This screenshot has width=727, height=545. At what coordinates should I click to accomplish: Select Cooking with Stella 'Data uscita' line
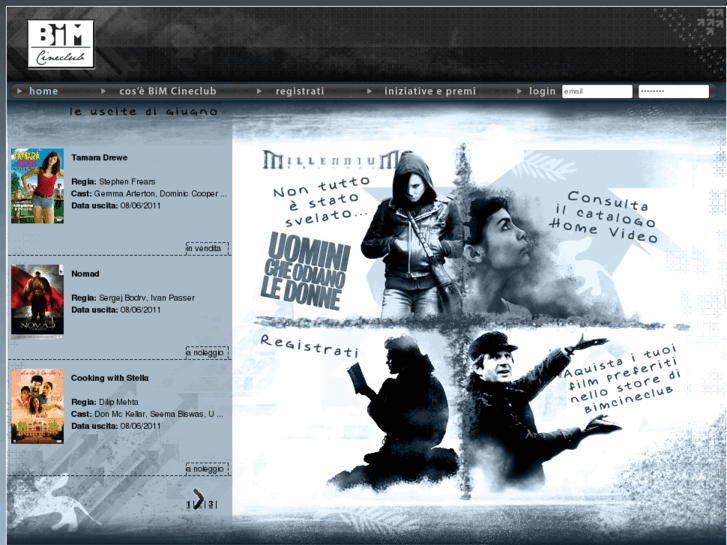tap(116, 426)
